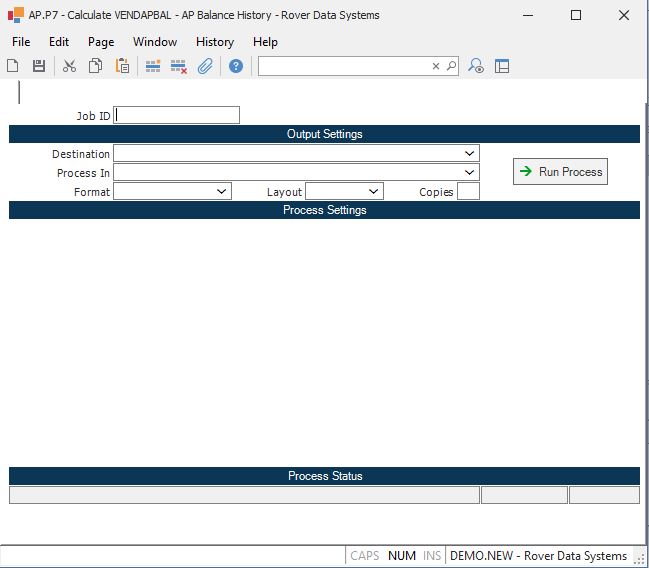Click the Save icon in toolbar
649x568 pixels.
(x=39, y=66)
